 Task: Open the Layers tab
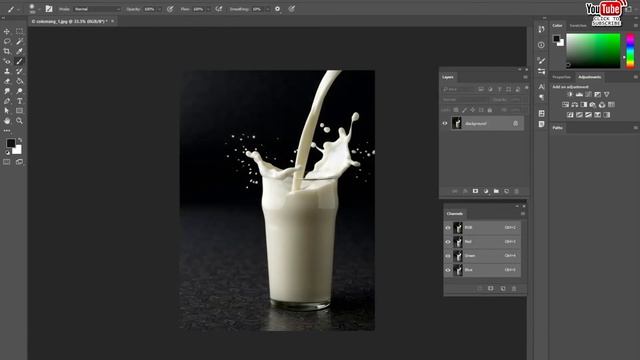448,77
